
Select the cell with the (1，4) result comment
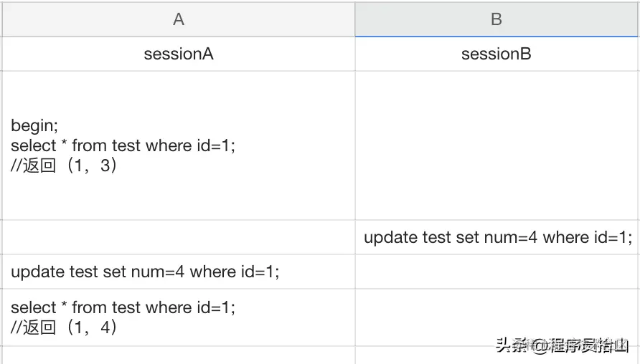click(x=179, y=317)
